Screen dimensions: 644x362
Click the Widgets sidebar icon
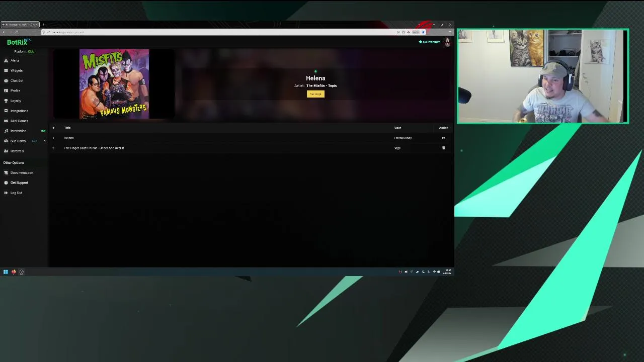pyautogui.click(x=6, y=70)
